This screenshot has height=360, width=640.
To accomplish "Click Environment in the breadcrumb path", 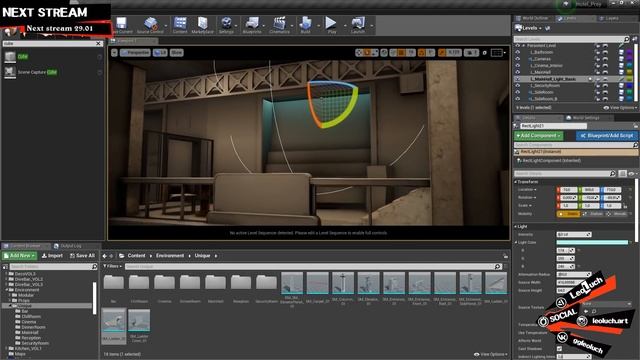I will pos(170,256).
